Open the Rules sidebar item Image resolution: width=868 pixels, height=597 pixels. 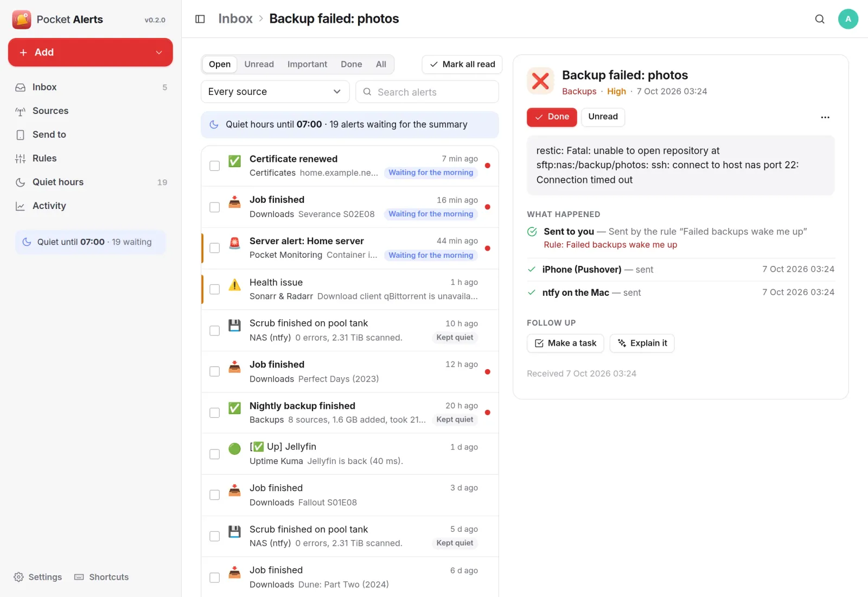[x=91, y=158]
